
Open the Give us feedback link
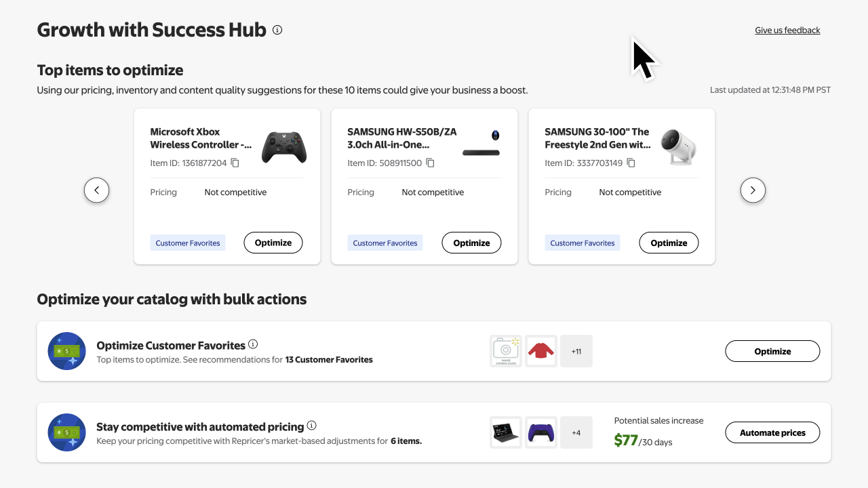tap(787, 30)
